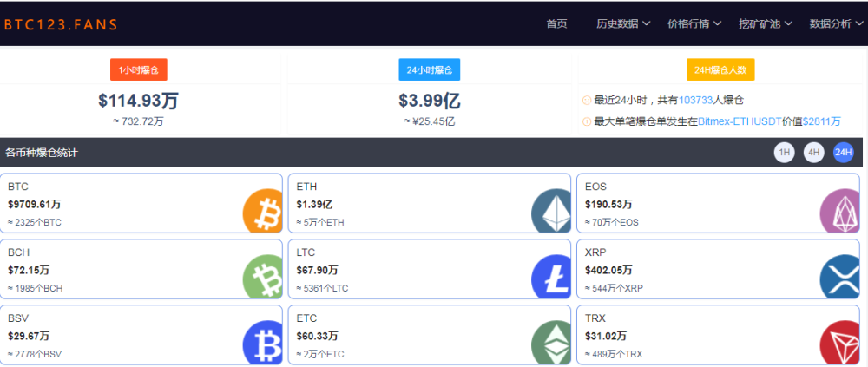Open the 数据分析 menu
The height and width of the screenshot is (367, 868).
click(837, 23)
